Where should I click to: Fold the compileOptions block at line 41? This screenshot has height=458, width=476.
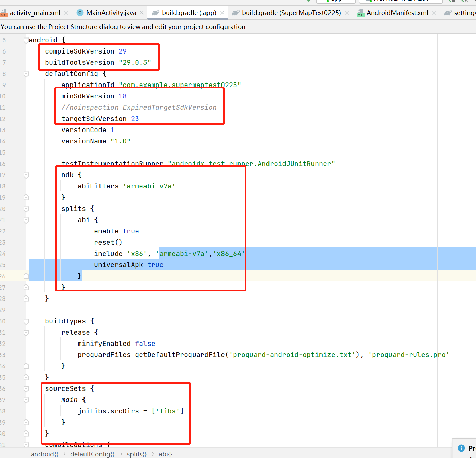click(x=26, y=445)
